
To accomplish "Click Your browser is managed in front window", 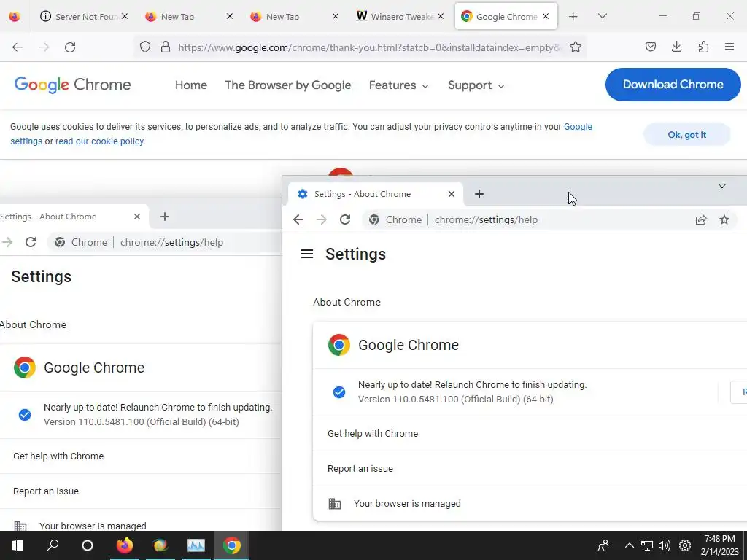I will coord(530,504).
